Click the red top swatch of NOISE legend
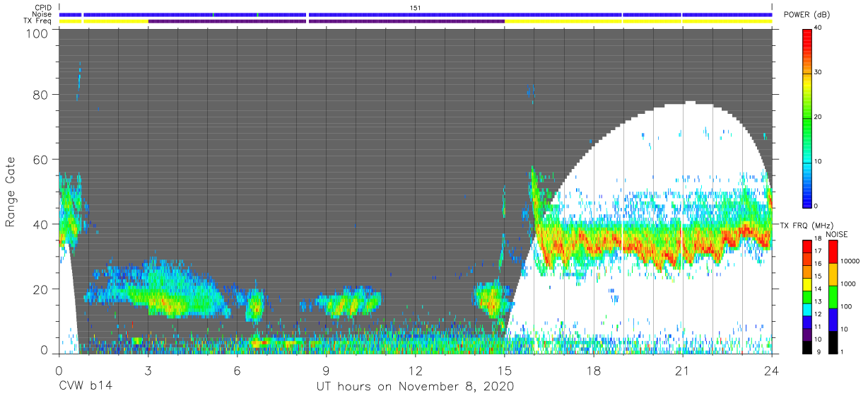868x401 pixels. (832, 252)
